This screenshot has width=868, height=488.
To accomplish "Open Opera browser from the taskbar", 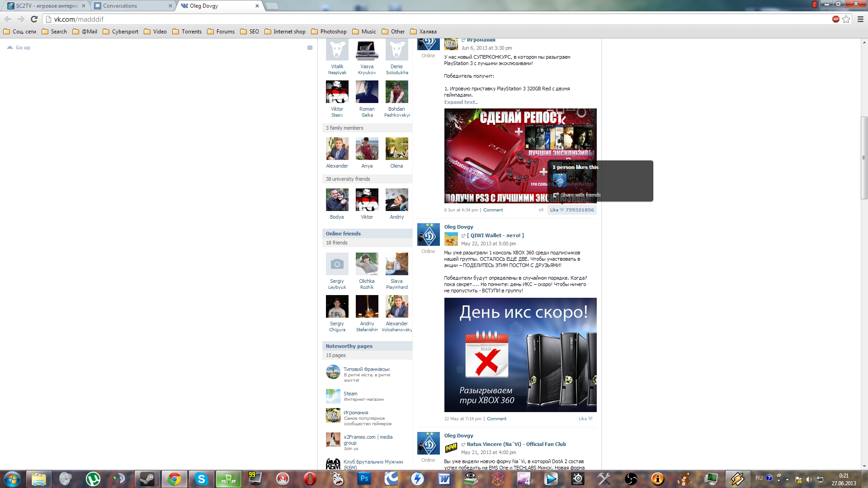I will click(x=310, y=479).
